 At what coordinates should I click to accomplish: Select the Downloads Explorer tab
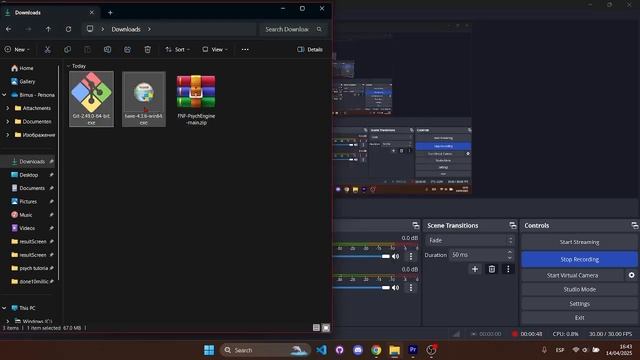coord(49,13)
